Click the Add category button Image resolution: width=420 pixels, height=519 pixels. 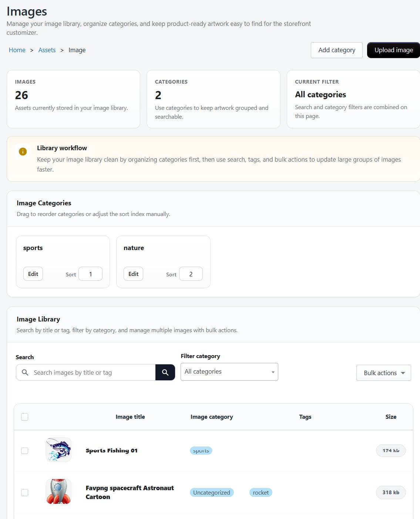tap(336, 50)
